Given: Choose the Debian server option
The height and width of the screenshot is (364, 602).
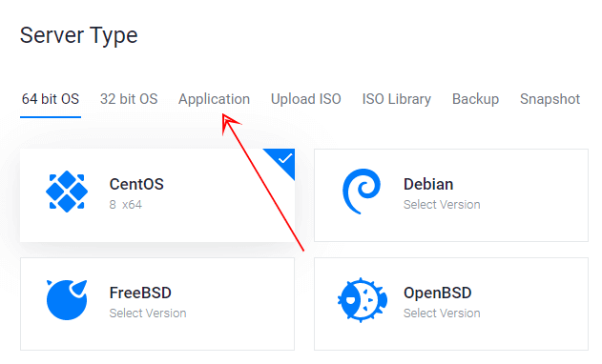Looking at the screenshot, I should tap(451, 195).
